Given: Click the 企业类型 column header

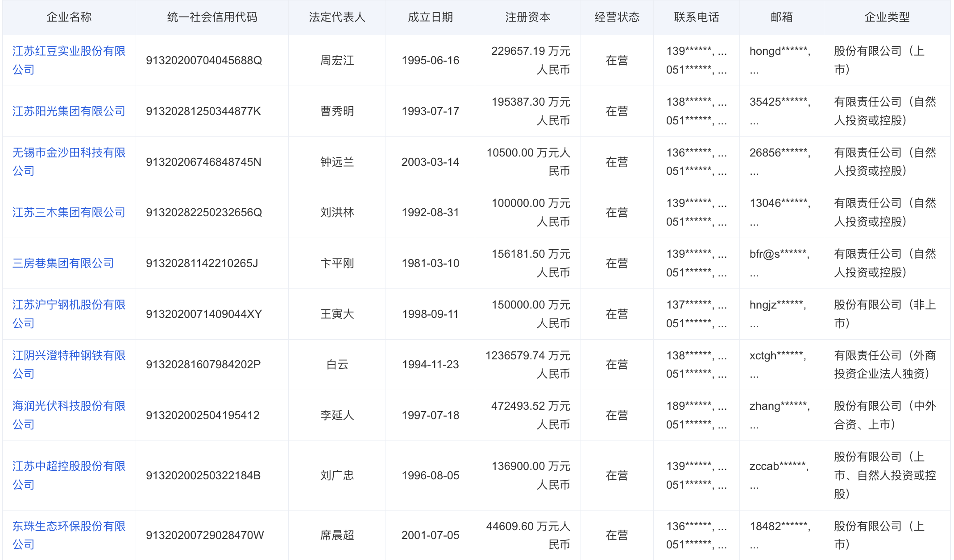Looking at the screenshot, I should click(887, 17).
